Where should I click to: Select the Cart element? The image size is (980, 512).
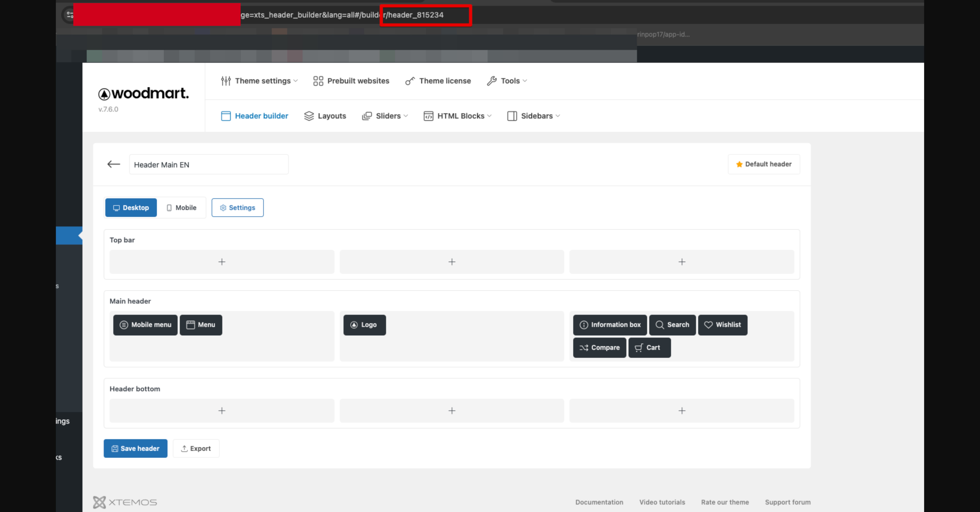[x=649, y=348]
